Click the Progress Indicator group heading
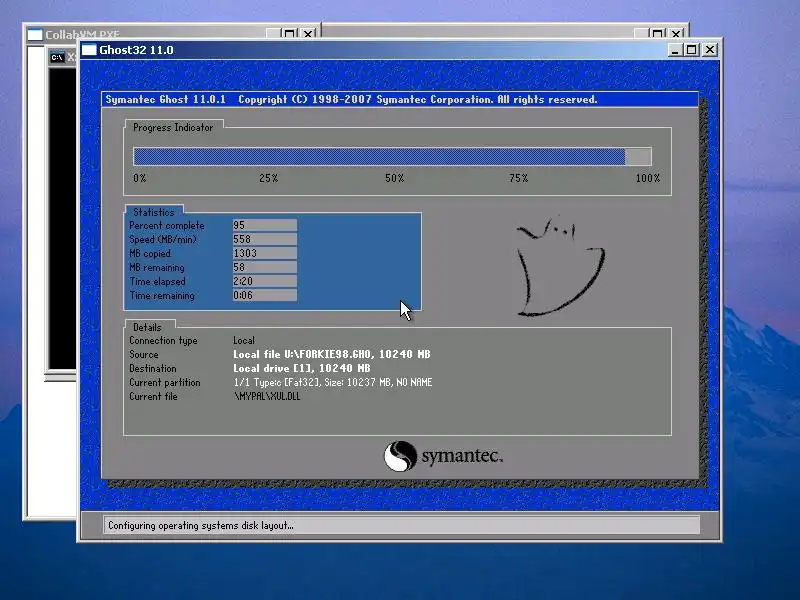Image resolution: width=800 pixels, height=600 pixels. tap(173, 128)
